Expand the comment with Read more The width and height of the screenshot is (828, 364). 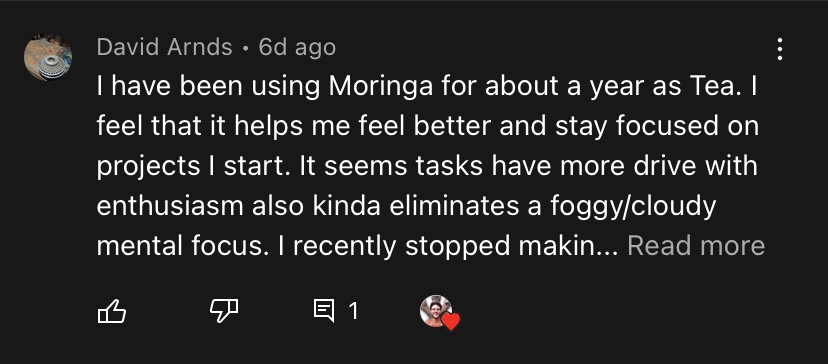pos(696,246)
